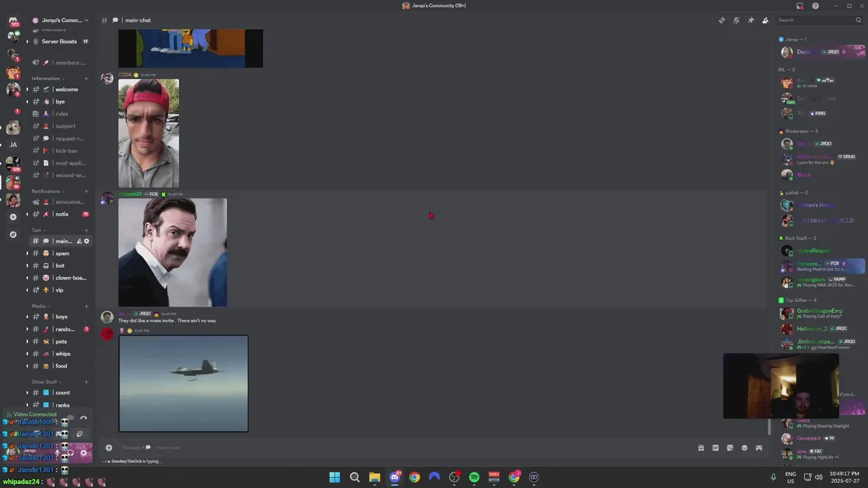868x488 pixels.
Task: Collapse the Notifications category
Action: click(46, 191)
